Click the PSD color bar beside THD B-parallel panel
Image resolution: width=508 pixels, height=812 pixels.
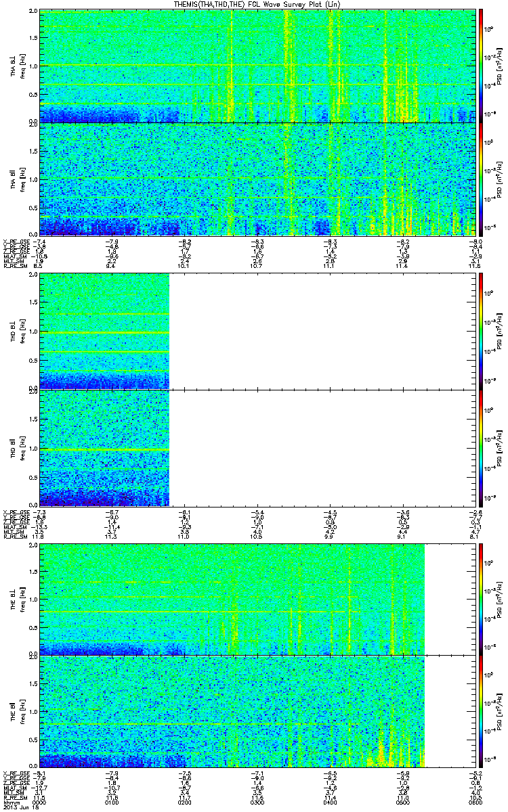[x=482, y=447]
